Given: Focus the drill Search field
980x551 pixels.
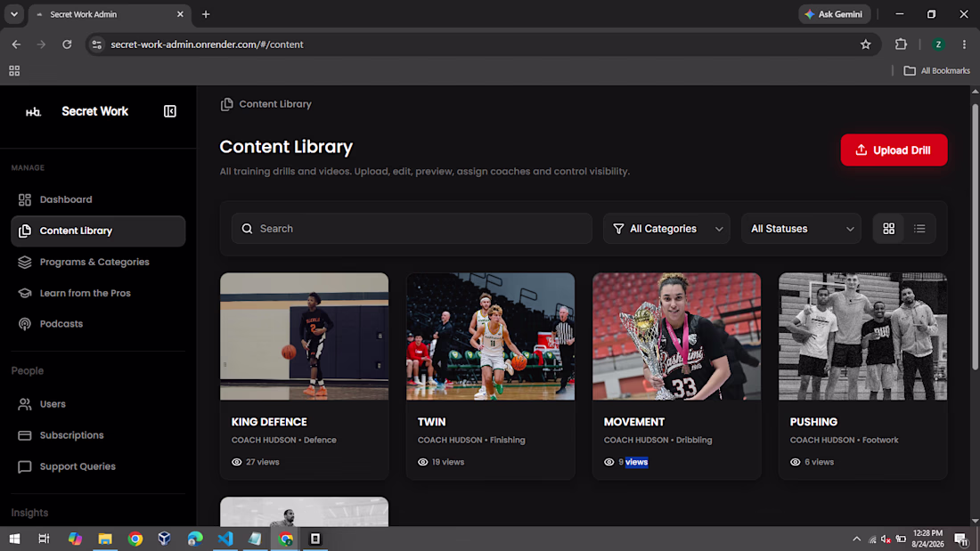Looking at the screenshot, I should tap(412, 229).
